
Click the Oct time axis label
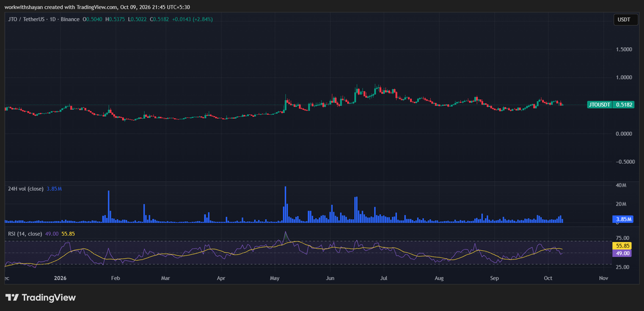tap(548, 278)
